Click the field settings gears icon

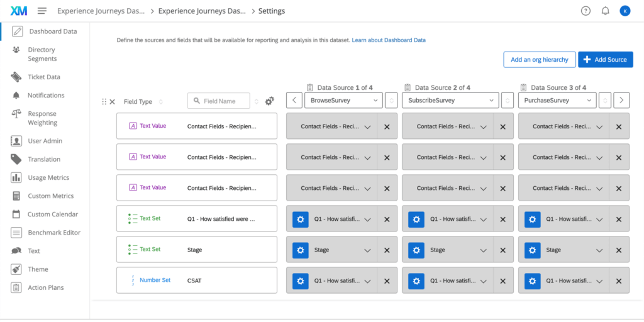pos(270,101)
